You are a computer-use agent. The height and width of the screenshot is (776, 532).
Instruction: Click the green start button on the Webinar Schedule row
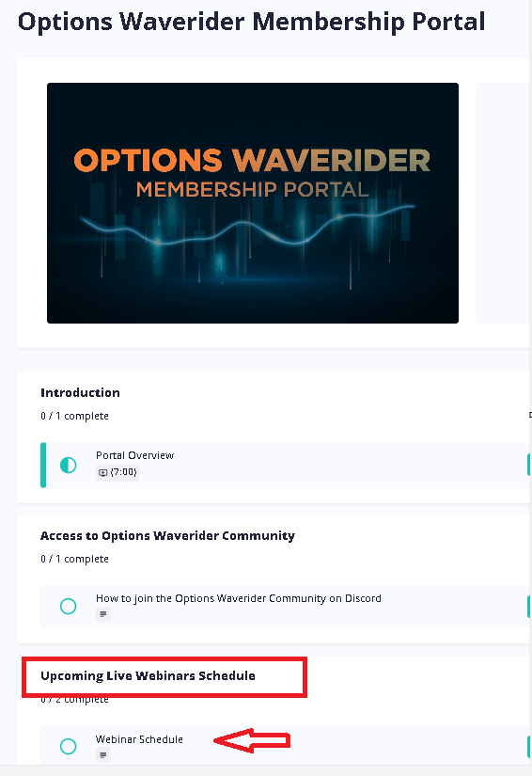529,746
